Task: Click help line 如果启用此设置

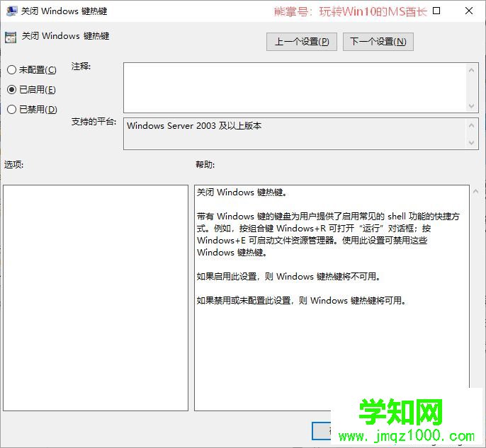Action: coord(288,276)
